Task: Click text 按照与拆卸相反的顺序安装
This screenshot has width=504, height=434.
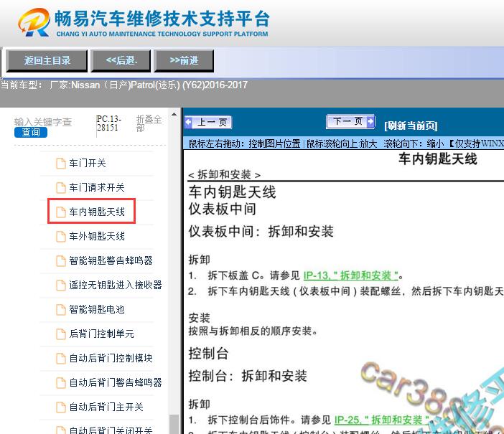Action: tap(253, 331)
